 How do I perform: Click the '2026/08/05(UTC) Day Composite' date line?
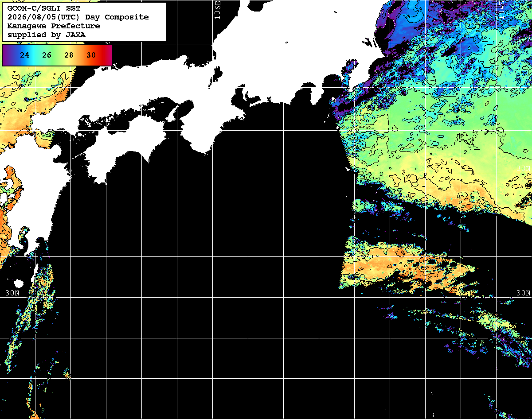[x=78, y=17]
